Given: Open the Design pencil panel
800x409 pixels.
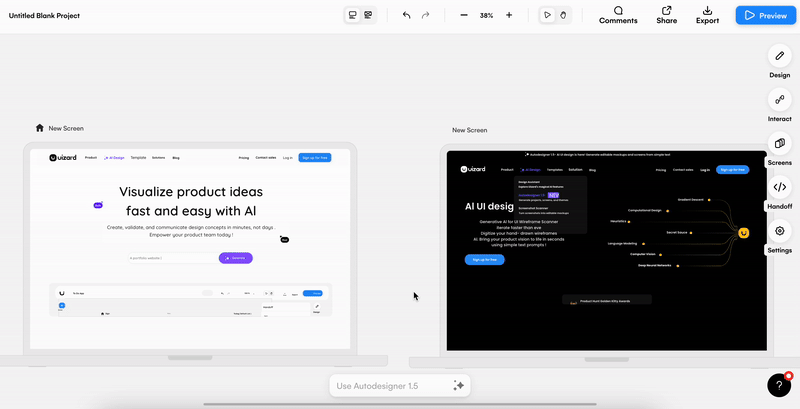Looking at the screenshot, I should tap(780, 61).
